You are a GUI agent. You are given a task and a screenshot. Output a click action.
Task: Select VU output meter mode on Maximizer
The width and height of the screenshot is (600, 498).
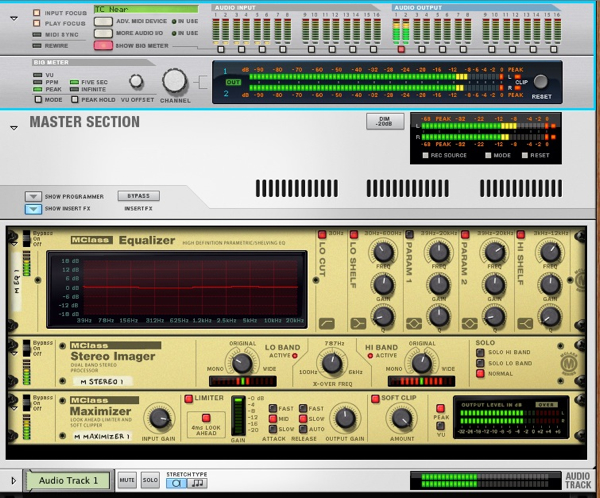click(x=440, y=426)
